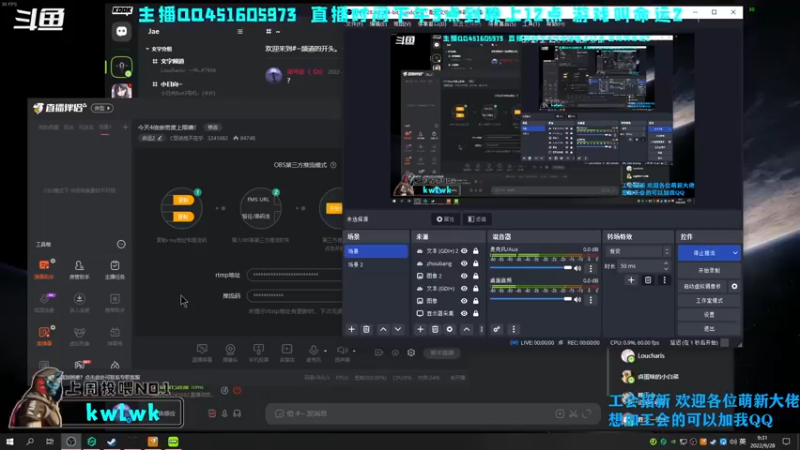Screen dimensions: 800x450
Task: Switch to the underlined scene tab in companion
Action: [105, 128]
